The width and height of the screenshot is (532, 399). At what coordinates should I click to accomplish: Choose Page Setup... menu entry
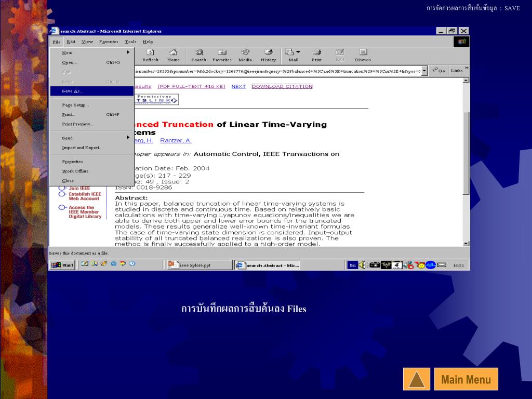coord(92,105)
